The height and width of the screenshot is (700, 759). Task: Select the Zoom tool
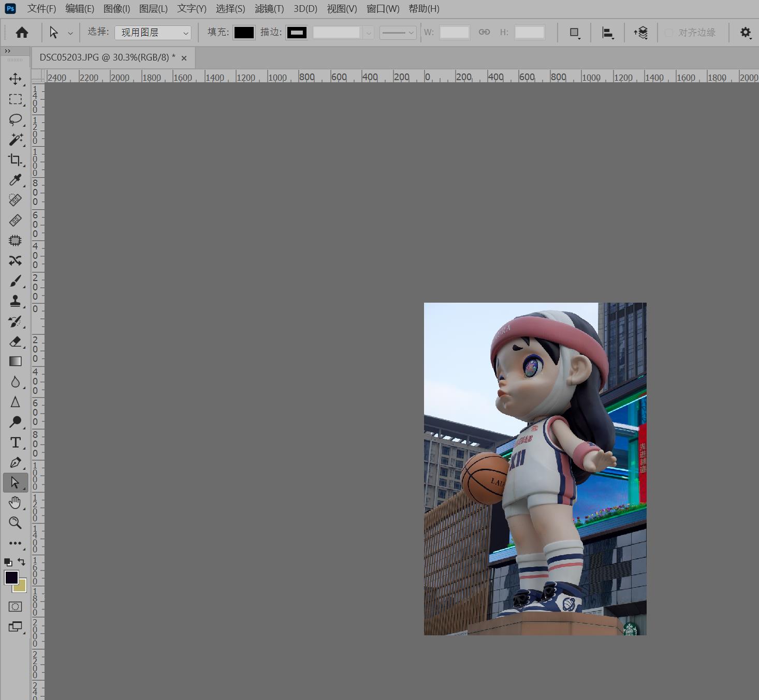click(15, 523)
